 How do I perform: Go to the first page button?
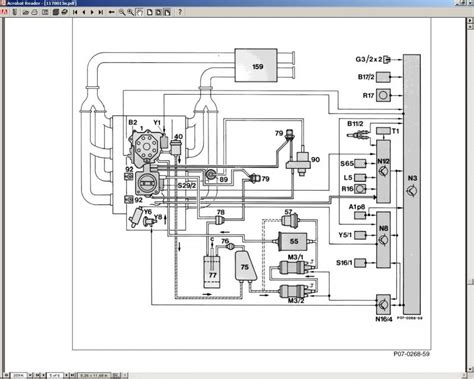point(75,12)
